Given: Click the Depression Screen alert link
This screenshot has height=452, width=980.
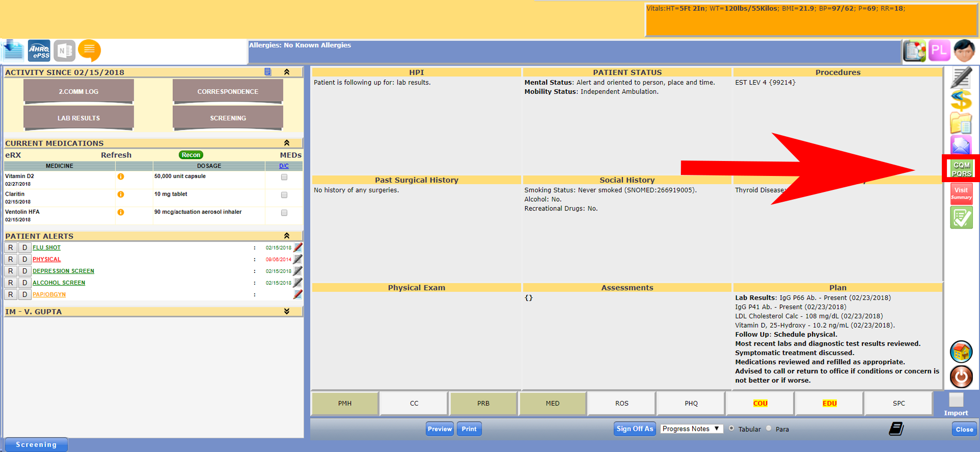Looking at the screenshot, I should [63, 271].
